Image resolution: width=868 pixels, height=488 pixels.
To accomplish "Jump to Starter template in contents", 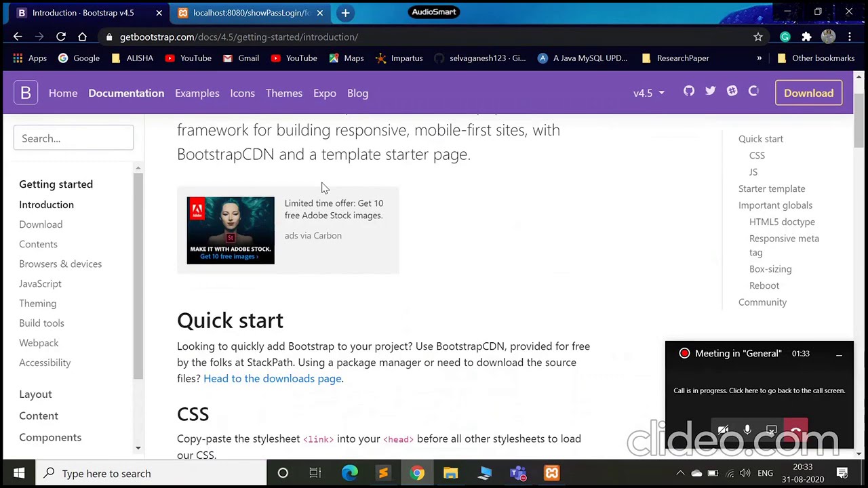I will click(x=772, y=188).
